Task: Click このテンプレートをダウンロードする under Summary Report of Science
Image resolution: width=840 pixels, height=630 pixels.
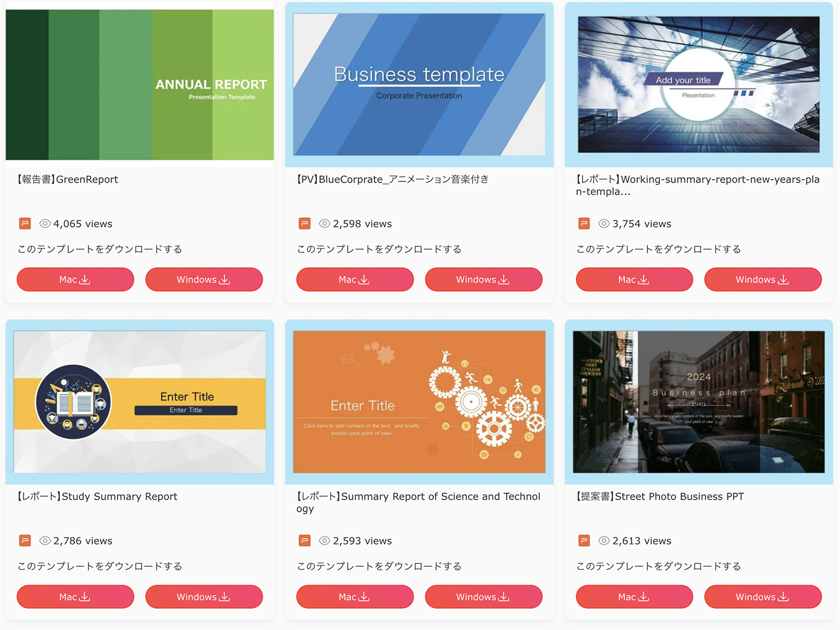Action: (x=380, y=566)
